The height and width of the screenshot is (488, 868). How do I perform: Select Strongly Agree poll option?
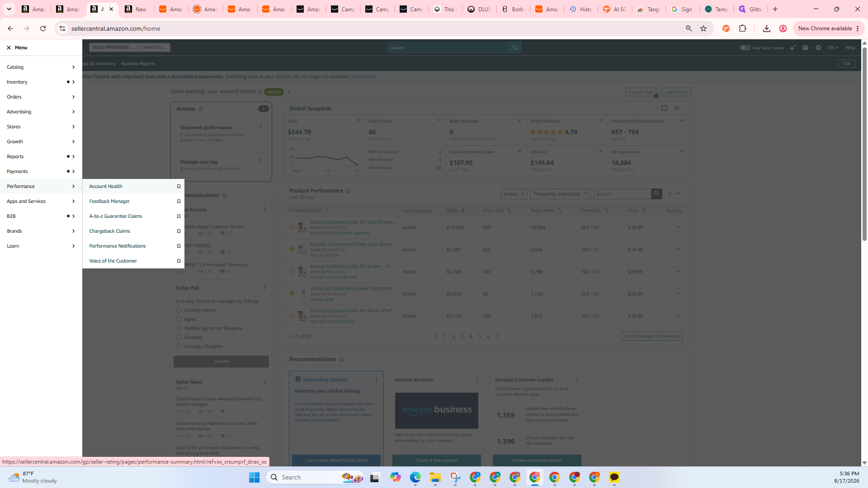179,310
